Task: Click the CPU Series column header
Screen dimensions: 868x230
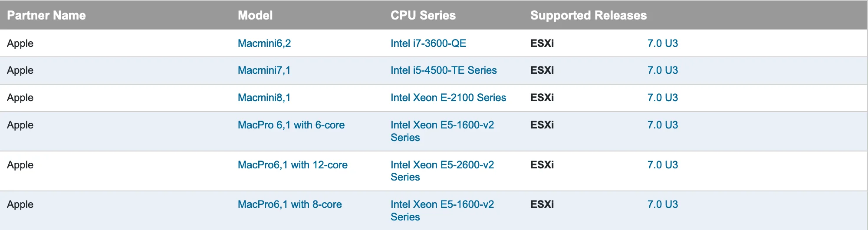Action: click(x=423, y=16)
